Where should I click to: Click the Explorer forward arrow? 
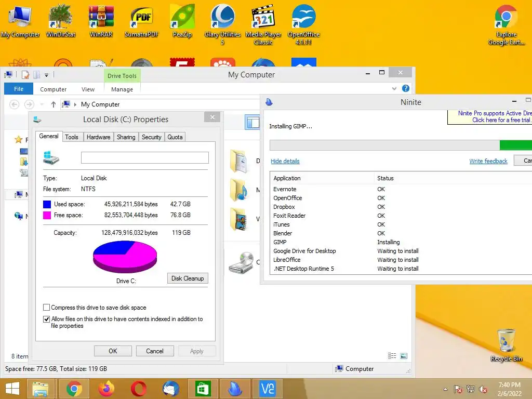pyautogui.click(x=29, y=104)
